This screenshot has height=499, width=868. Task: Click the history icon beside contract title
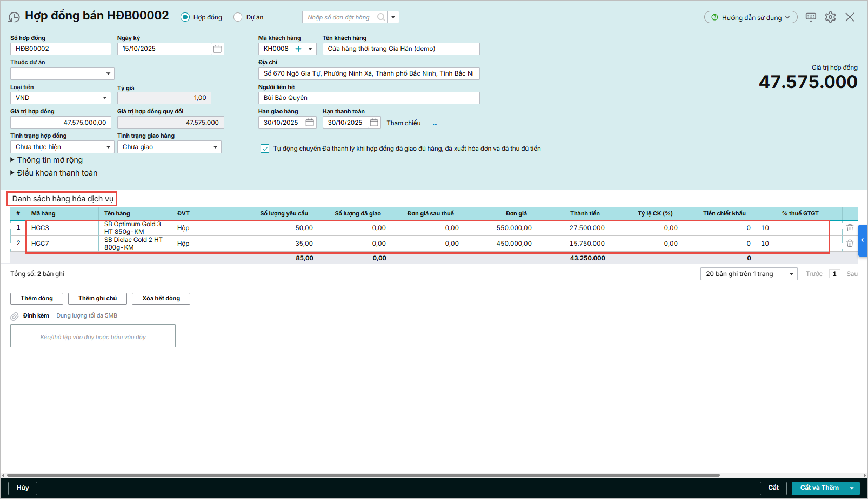[x=14, y=17]
